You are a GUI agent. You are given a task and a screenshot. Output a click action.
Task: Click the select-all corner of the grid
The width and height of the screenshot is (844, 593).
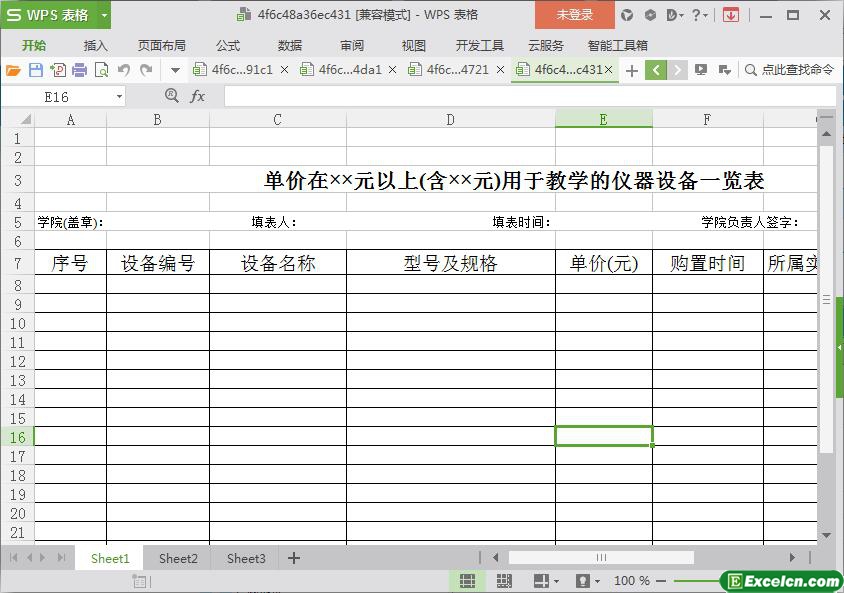(x=18, y=119)
